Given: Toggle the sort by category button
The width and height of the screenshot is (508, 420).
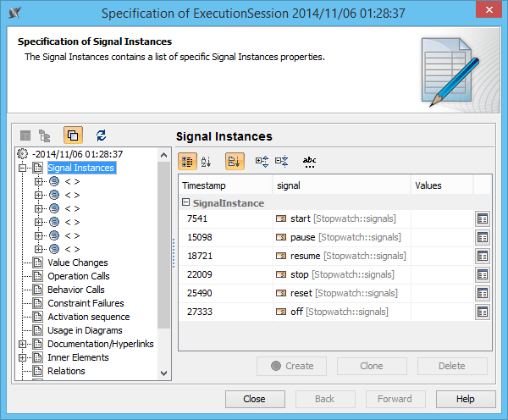Looking at the screenshot, I should coord(234,161).
